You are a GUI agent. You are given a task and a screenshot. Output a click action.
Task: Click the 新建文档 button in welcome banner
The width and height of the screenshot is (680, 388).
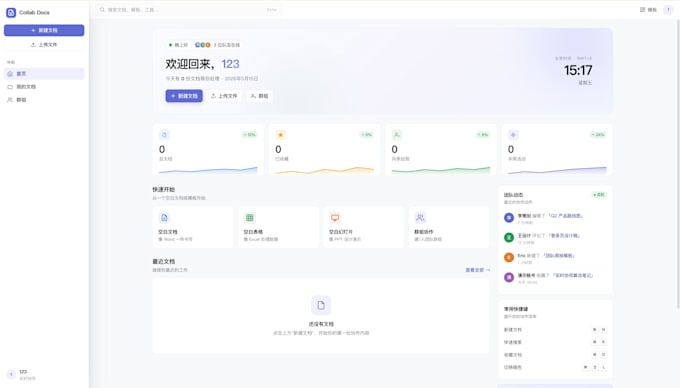pos(184,96)
